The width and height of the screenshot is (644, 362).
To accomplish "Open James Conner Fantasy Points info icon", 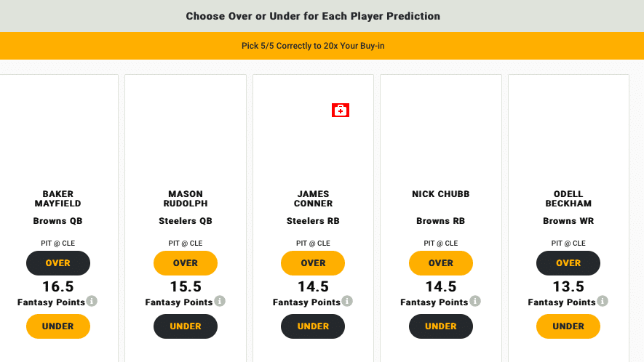I will [x=347, y=301].
